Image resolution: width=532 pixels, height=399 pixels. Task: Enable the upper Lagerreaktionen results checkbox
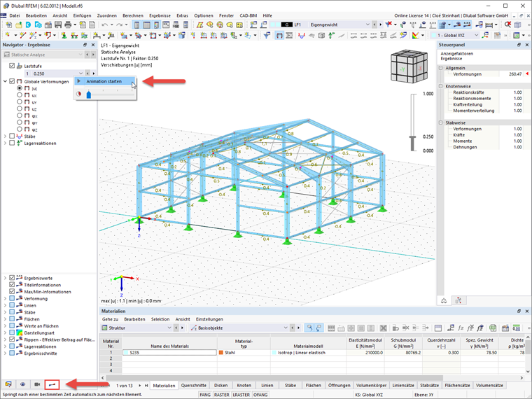pyautogui.click(x=12, y=143)
